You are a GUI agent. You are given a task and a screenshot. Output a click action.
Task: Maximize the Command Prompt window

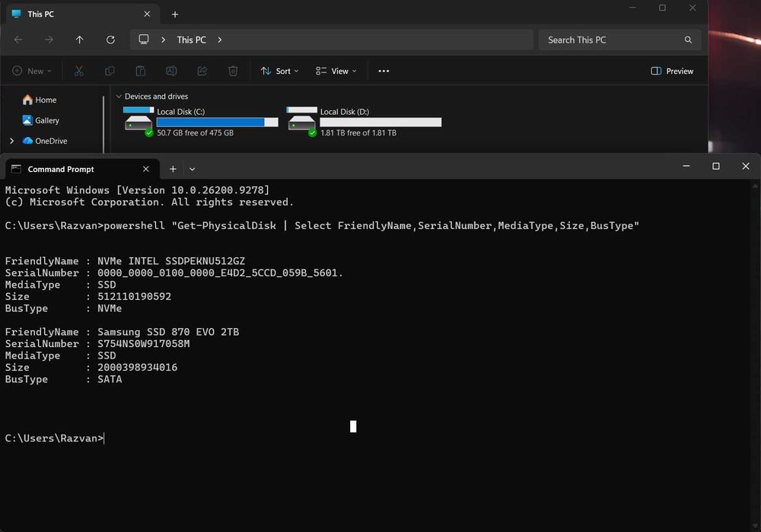pyautogui.click(x=716, y=166)
